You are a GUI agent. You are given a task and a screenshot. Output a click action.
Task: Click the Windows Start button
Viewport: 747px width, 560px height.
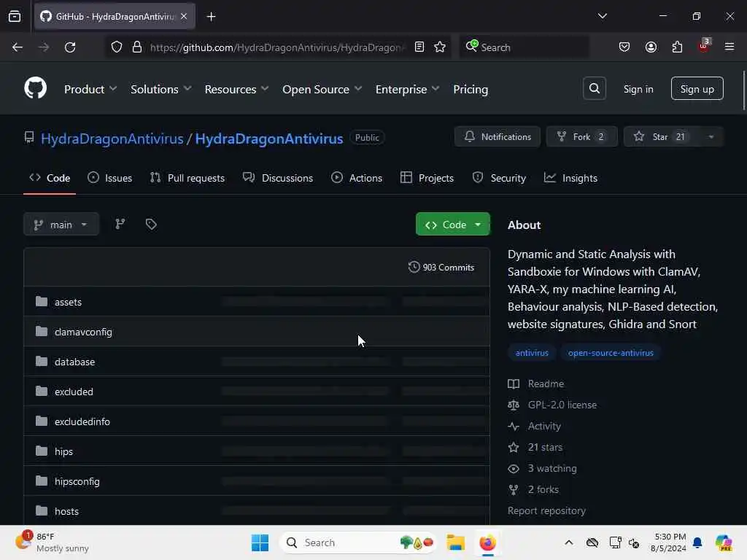pyautogui.click(x=260, y=542)
